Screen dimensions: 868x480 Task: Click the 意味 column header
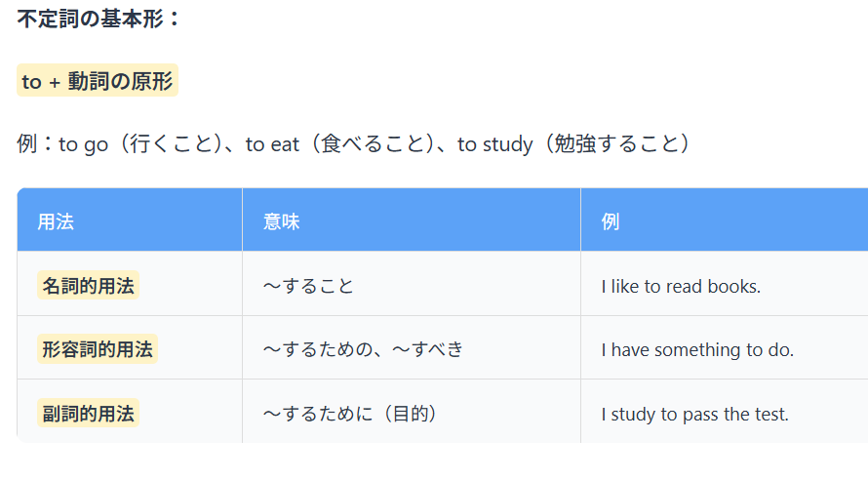[x=281, y=221]
